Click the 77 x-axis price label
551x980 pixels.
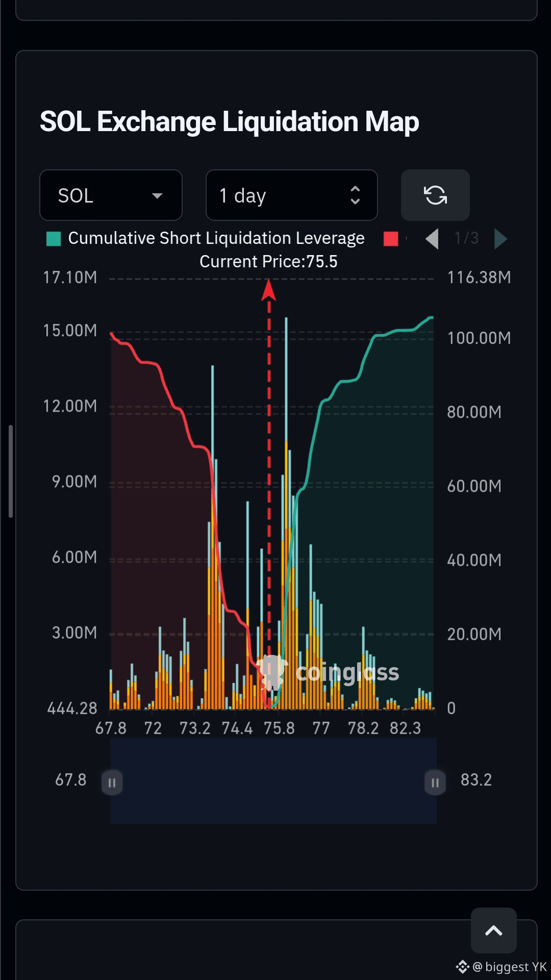(x=321, y=728)
